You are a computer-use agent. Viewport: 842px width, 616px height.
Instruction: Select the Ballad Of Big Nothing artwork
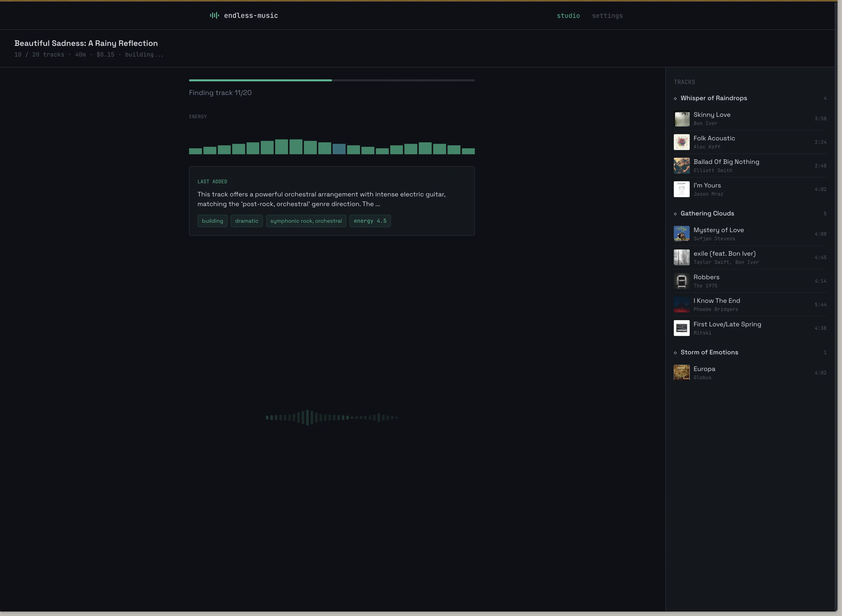[681, 166]
